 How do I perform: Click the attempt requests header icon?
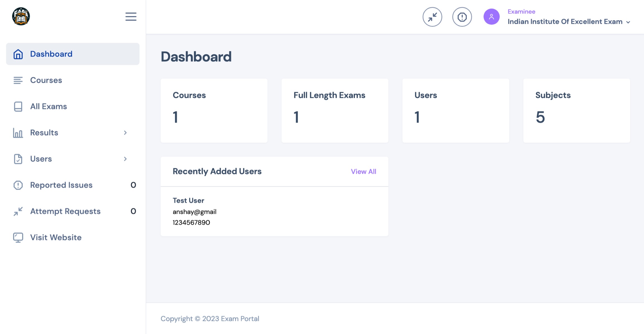(x=432, y=17)
